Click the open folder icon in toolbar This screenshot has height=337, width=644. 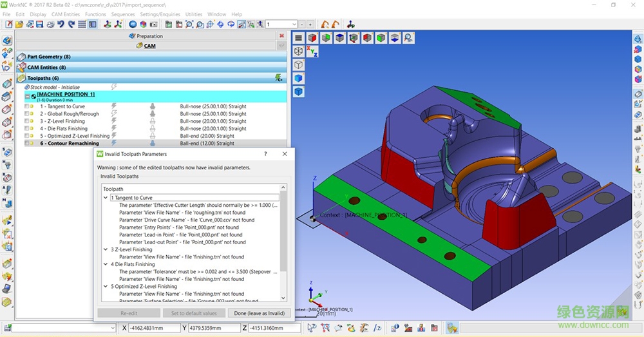coord(19,24)
